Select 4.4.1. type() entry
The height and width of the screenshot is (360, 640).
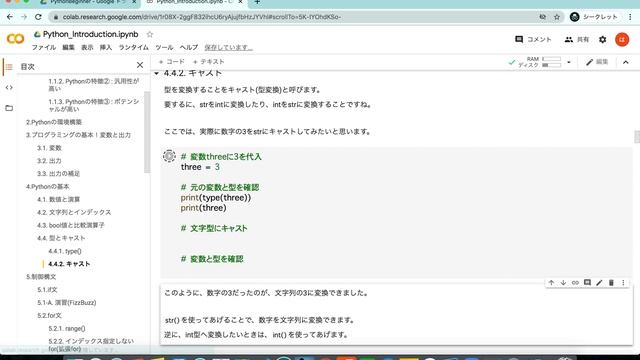click(64, 251)
